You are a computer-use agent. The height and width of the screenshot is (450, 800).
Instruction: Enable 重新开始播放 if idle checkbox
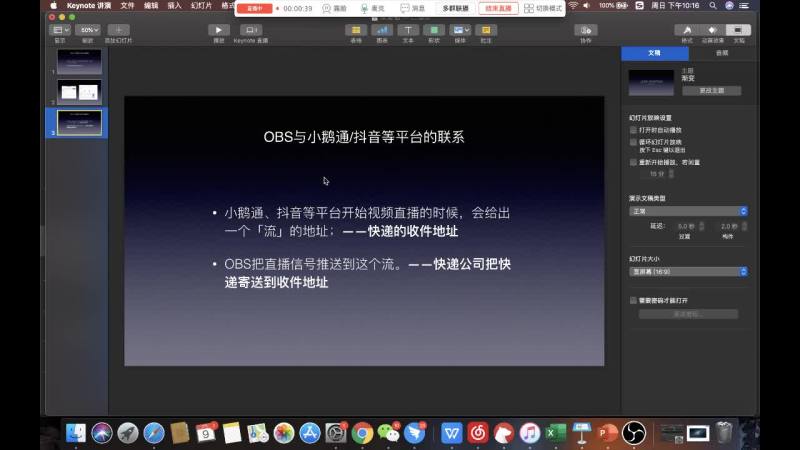[x=633, y=162]
